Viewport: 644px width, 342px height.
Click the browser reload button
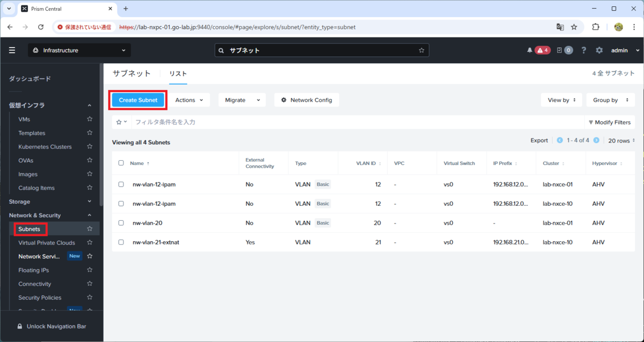coord(41,27)
